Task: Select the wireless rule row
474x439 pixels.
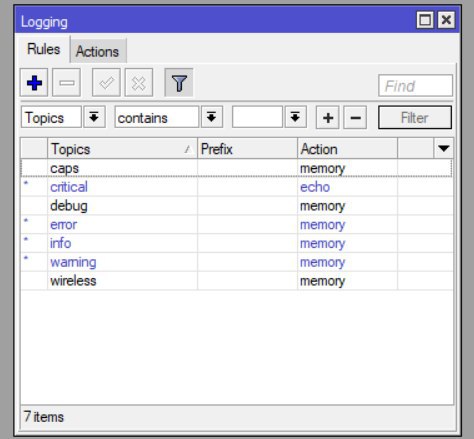Action: click(237, 281)
